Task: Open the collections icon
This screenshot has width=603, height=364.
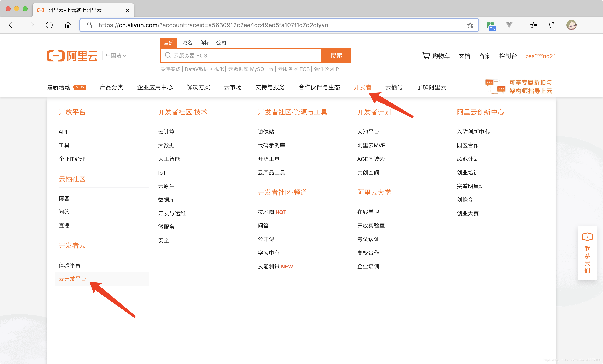Action: click(x=552, y=25)
